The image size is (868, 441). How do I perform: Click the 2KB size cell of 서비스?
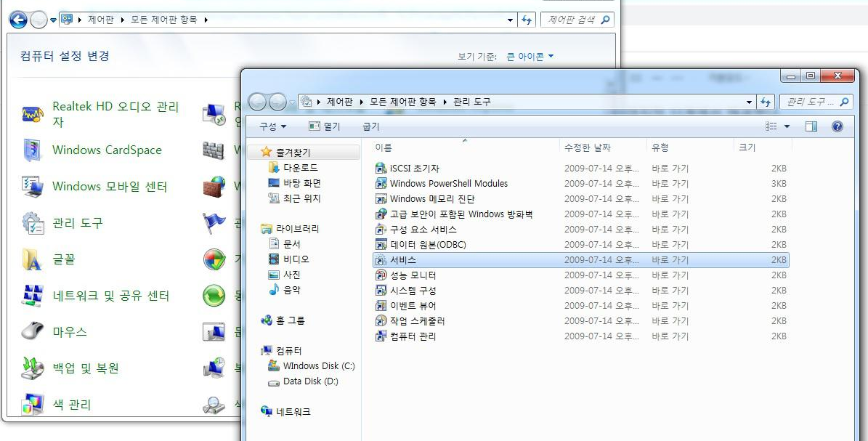pos(779,260)
